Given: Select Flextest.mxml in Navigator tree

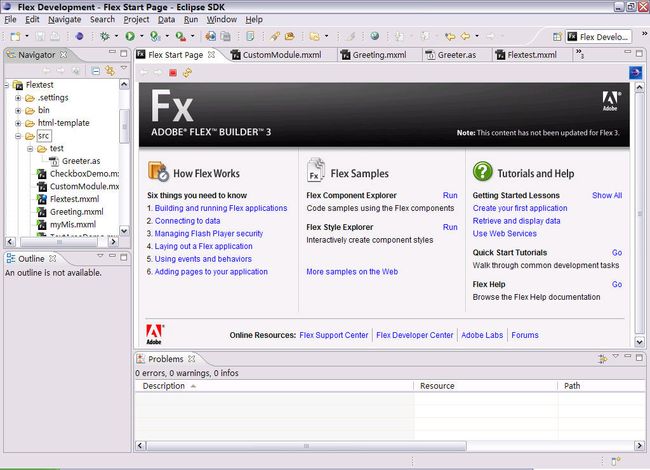Looking at the screenshot, I should (x=75, y=199).
